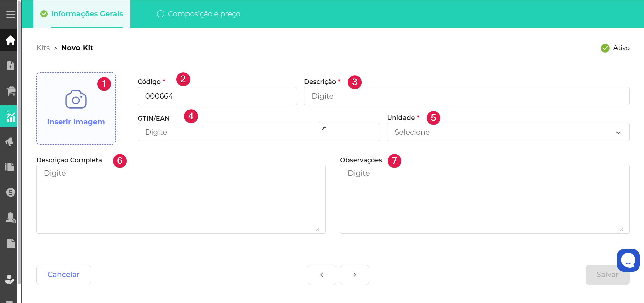The image size is (644, 303).
Task: Click the Kits breadcrumb link
Action: (43, 48)
